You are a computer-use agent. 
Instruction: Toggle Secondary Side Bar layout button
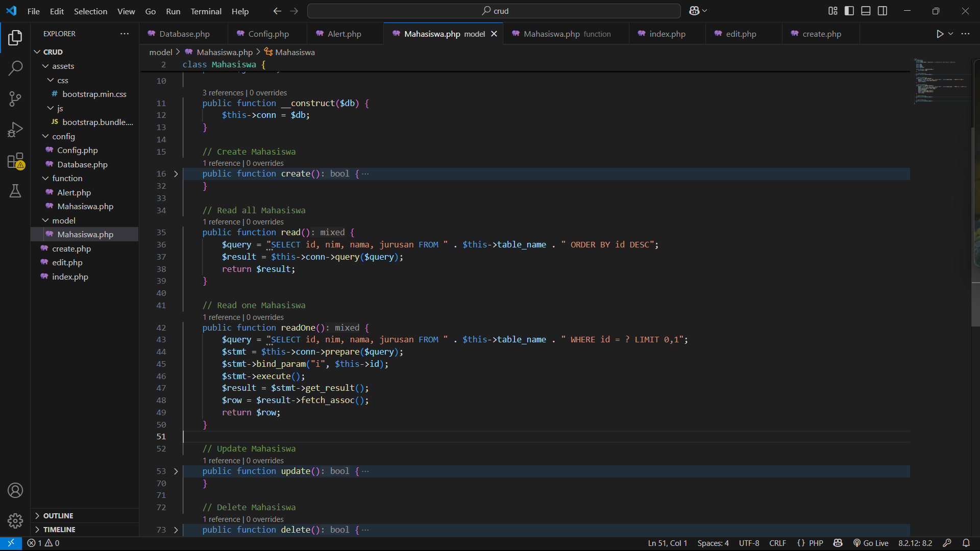pos(883,11)
